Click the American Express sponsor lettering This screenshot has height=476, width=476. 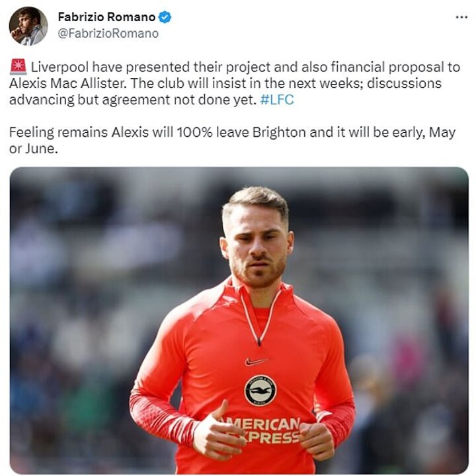(262, 430)
